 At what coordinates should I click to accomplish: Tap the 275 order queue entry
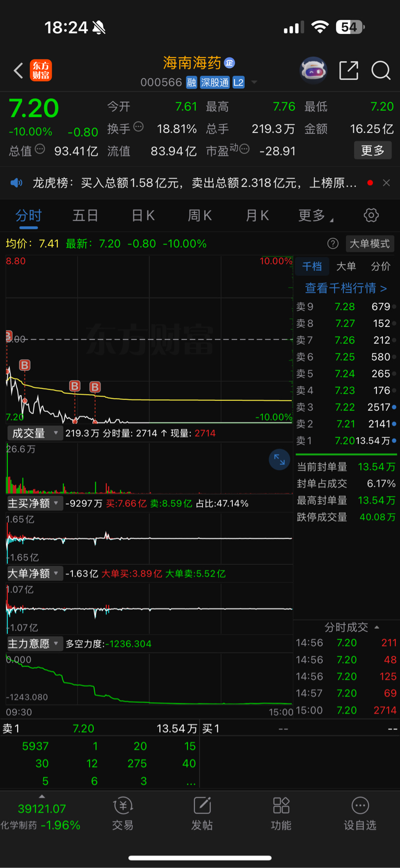137,763
